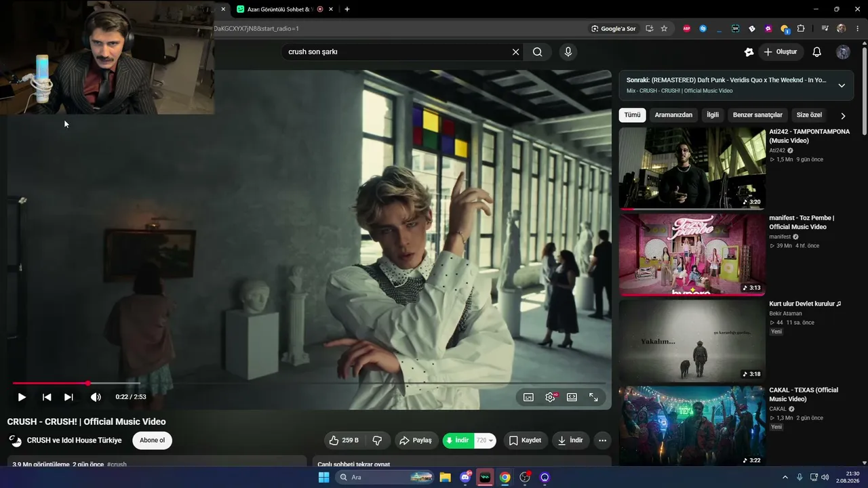
Task: Dislike the CRUSH music video
Action: point(377,441)
